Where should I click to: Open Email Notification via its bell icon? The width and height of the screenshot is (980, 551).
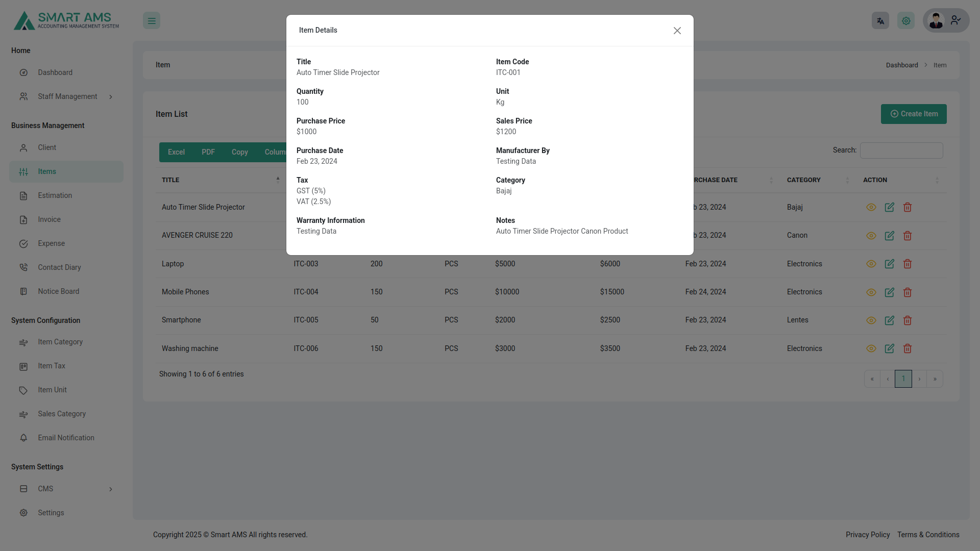click(x=23, y=438)
